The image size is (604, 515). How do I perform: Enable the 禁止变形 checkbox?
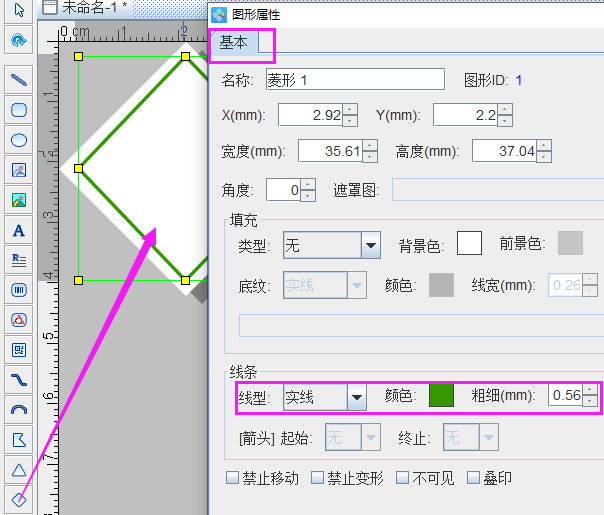(317, 478)
